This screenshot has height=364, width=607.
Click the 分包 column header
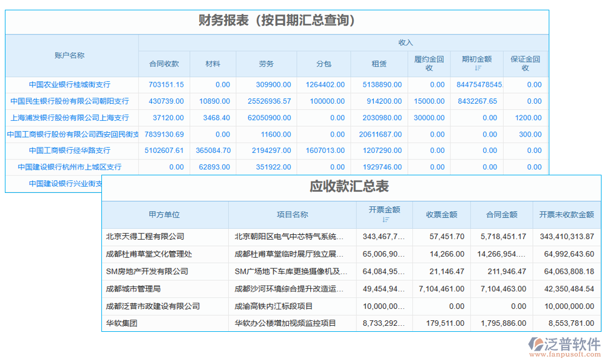(x=325, y=63)
